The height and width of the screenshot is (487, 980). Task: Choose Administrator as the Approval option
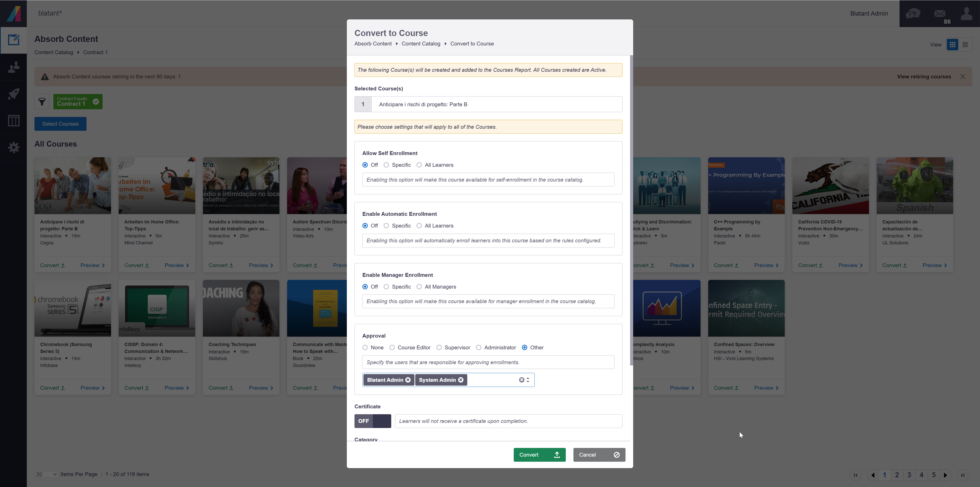click(479, 347)
